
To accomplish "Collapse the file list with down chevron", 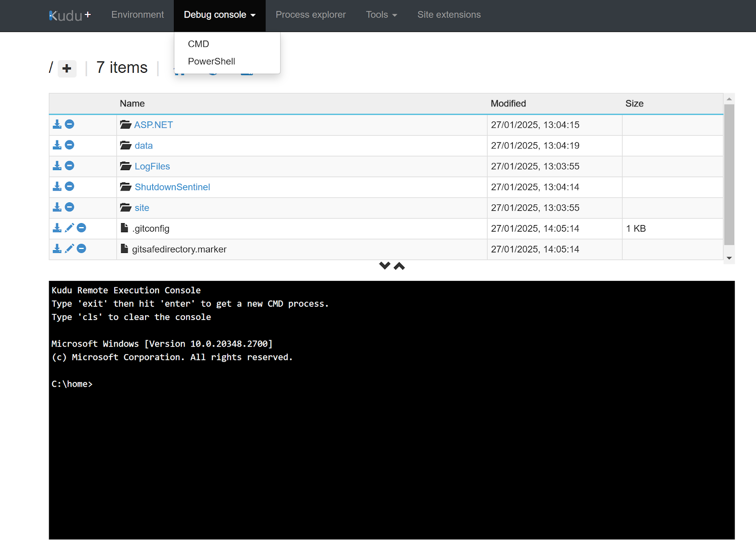I will click(x=385, y=266).
